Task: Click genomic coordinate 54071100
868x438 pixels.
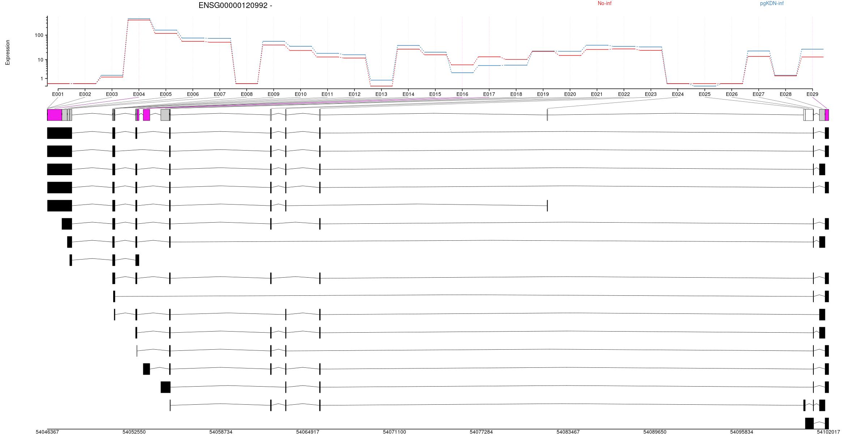Action: (395, 432)
